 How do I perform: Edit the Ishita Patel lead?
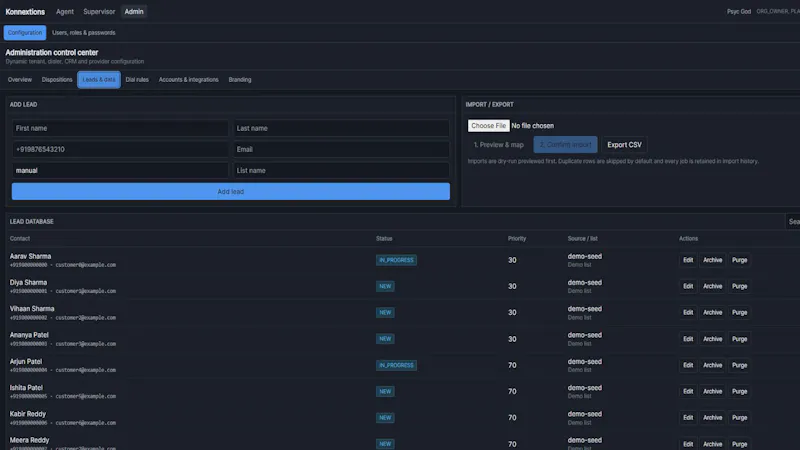pyautogui.click(x=688, y=391)
